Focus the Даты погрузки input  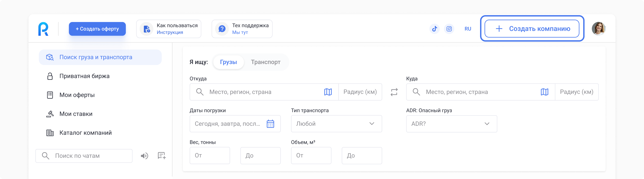[x=235, y=124]
